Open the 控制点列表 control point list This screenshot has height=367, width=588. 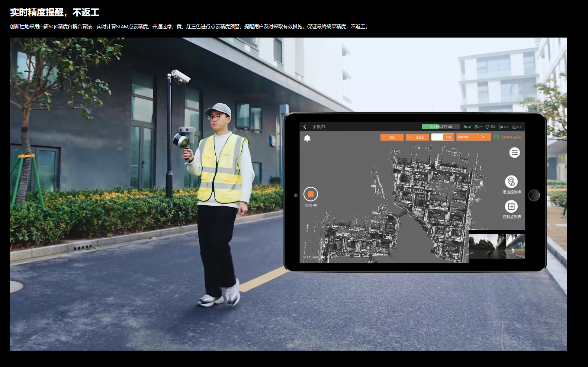coord(511,206)
